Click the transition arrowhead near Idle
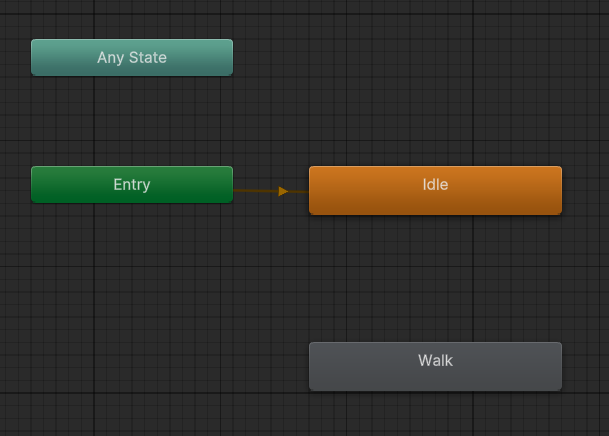Screen dimensions: 609x436 (283, 191)
